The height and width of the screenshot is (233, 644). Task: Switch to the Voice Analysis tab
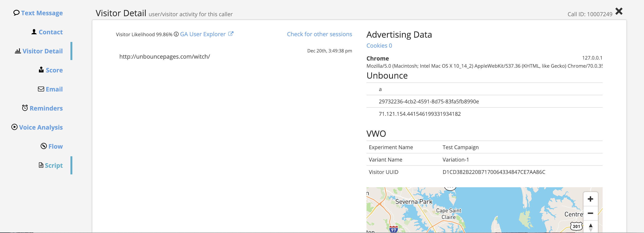tap(41, 127)
